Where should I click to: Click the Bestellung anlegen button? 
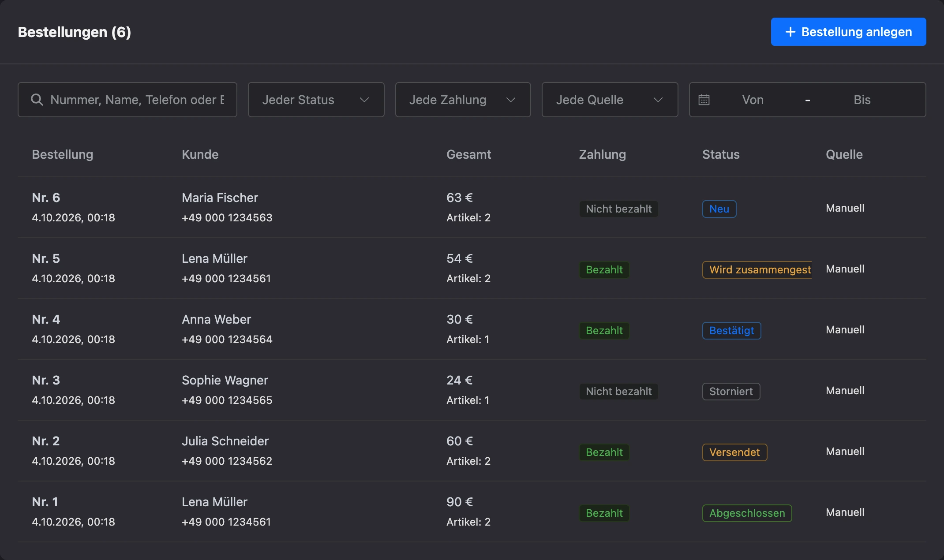(x=848, y=32)
